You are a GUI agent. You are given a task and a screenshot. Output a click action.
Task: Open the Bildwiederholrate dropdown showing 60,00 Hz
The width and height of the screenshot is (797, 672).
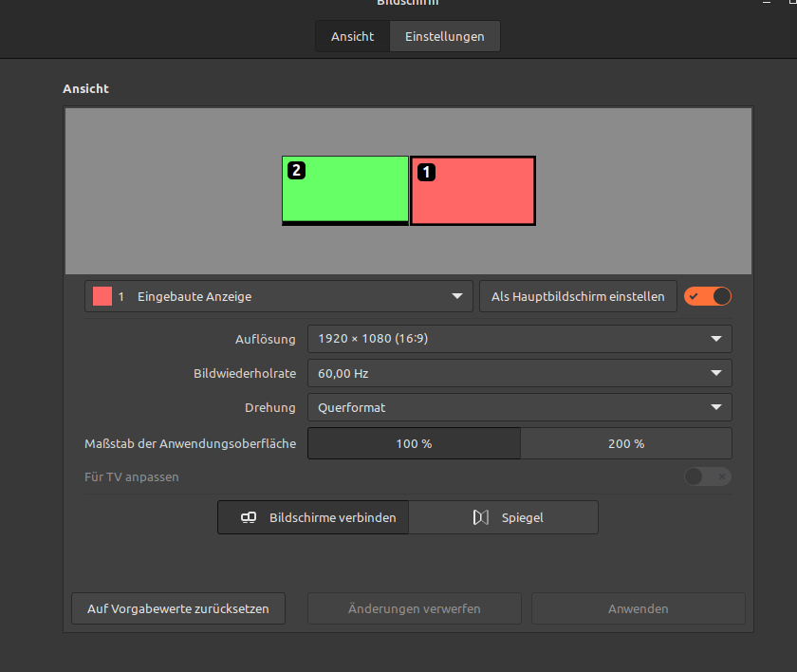pos(520,374)
